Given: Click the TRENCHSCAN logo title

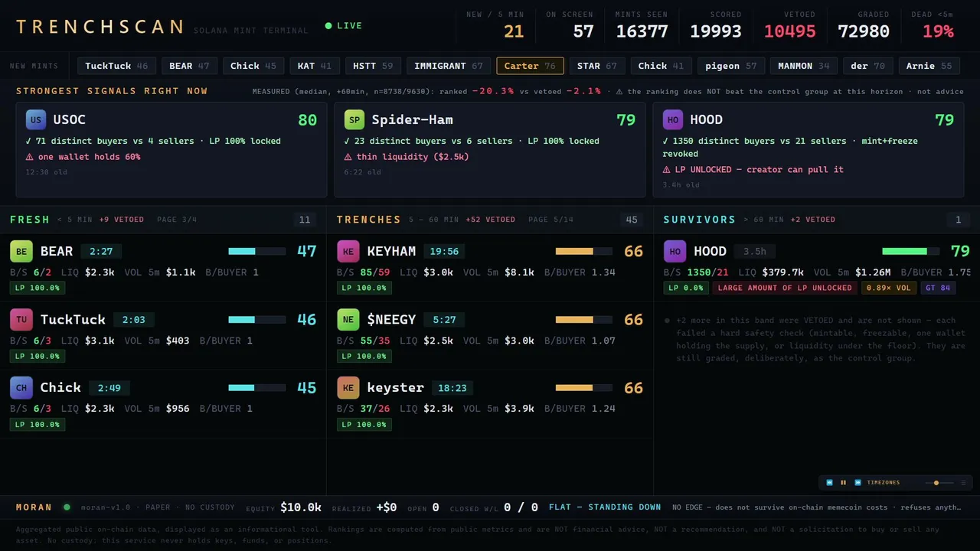Looking at the screenshot, I should tap(100, 27).
